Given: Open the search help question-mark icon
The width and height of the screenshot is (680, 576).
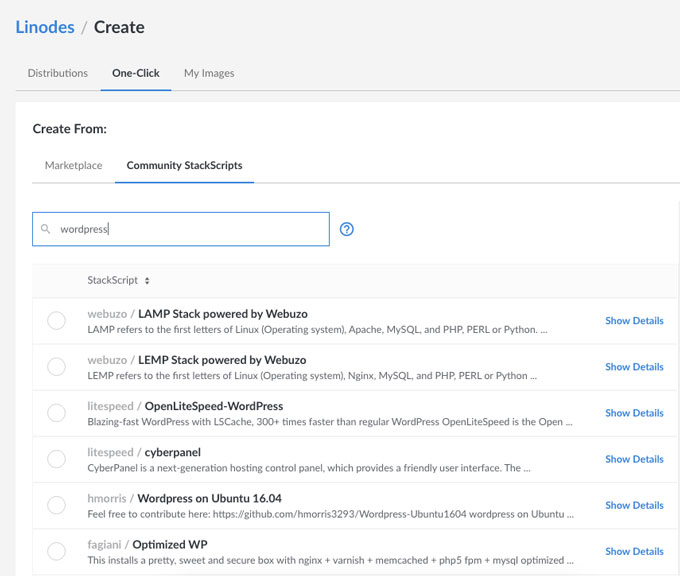Looking at the screenshot, I should coord(347,229).
